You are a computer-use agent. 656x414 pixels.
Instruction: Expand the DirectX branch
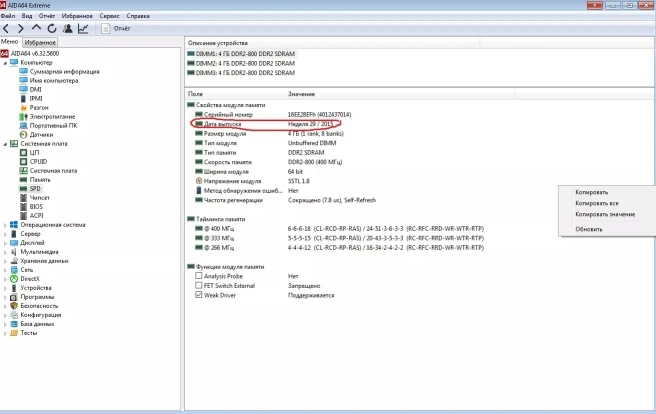(x=5, y=279)
